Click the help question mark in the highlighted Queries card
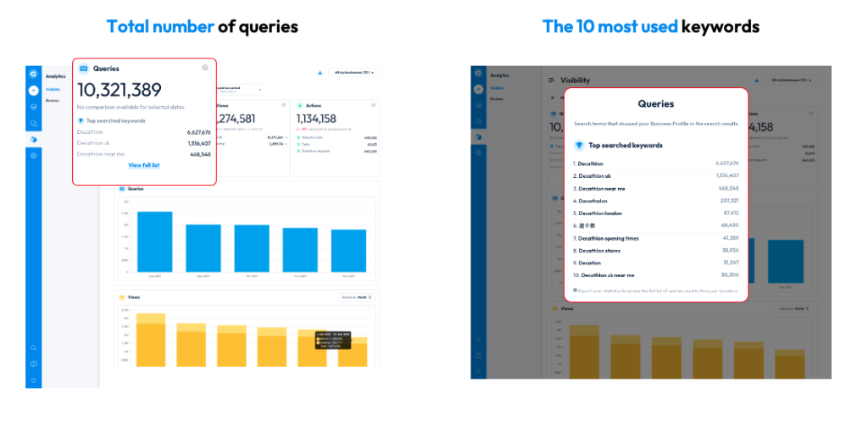Viewport: 868px width, 427px height. click(x=205, y=68)
